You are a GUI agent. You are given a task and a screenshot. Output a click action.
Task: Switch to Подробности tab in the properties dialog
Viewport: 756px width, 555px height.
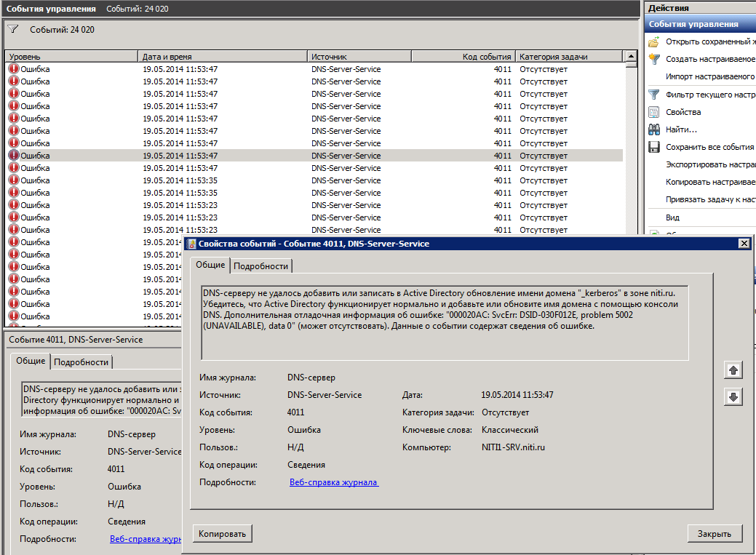pos(260,266)
